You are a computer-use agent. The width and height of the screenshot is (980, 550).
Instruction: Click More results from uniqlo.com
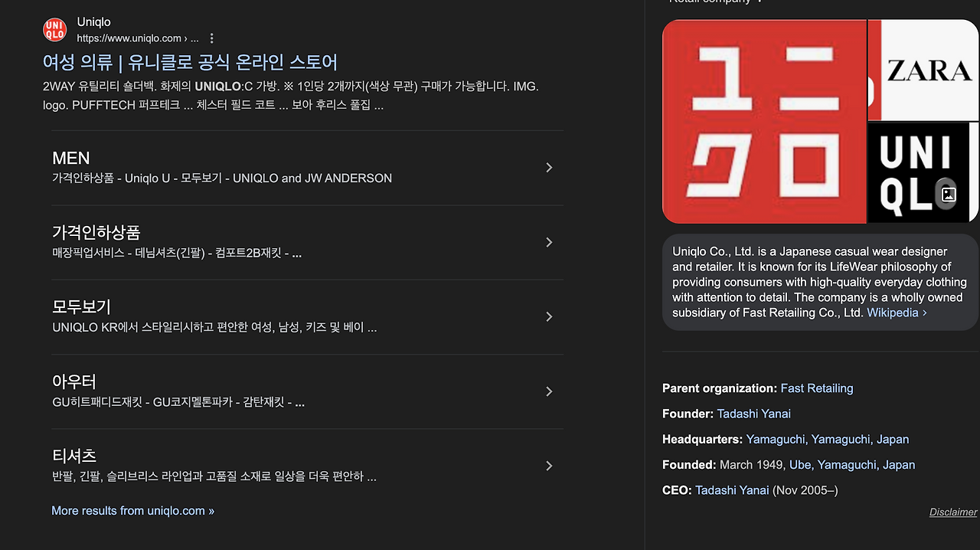coord(132,510)
